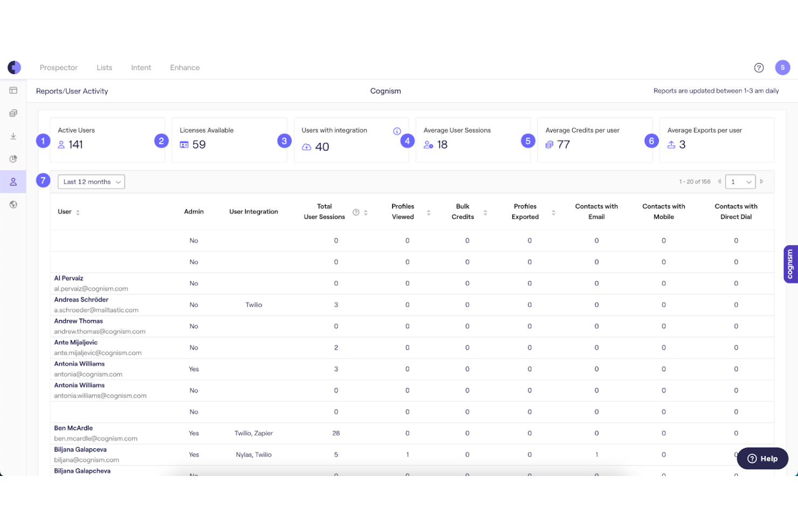Click email a.schroeder@mailtastic.com
This screenshot has height=532, width=798.
point(96,310)
